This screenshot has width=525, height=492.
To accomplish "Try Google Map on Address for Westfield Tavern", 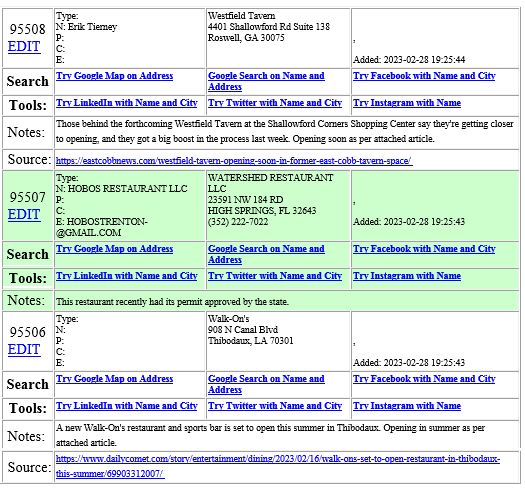I will tap(115, 76).
